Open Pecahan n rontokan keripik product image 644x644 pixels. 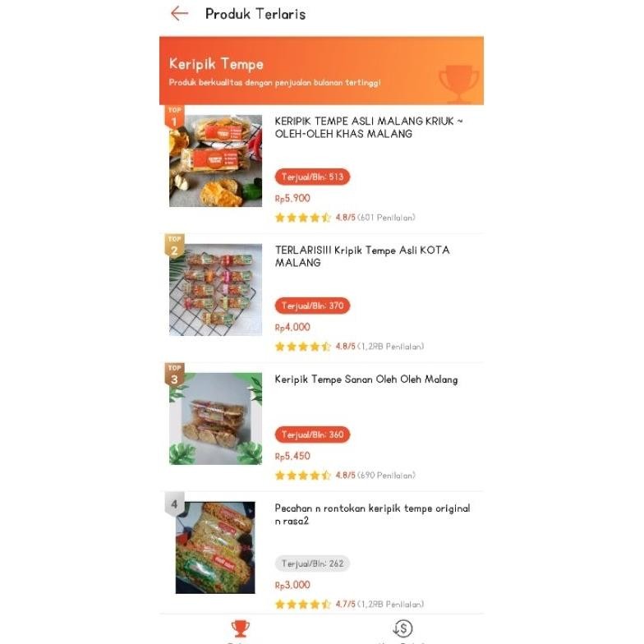tap(216, 548)
